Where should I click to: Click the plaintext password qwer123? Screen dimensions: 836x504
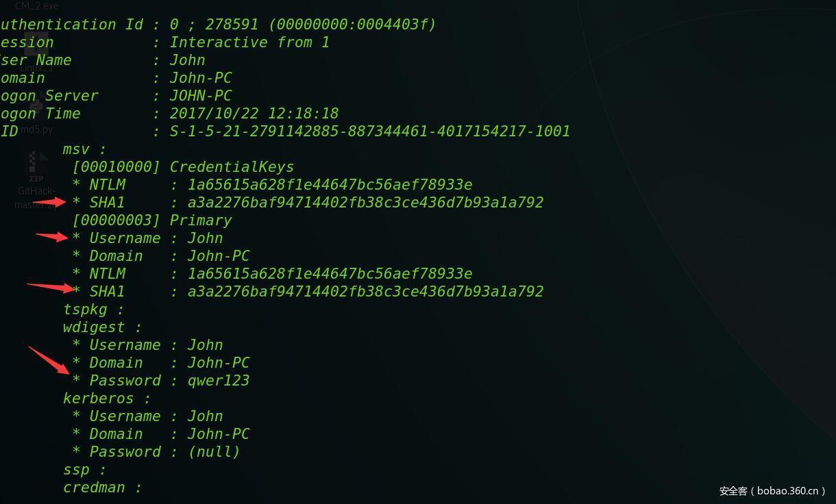(219, 381)
